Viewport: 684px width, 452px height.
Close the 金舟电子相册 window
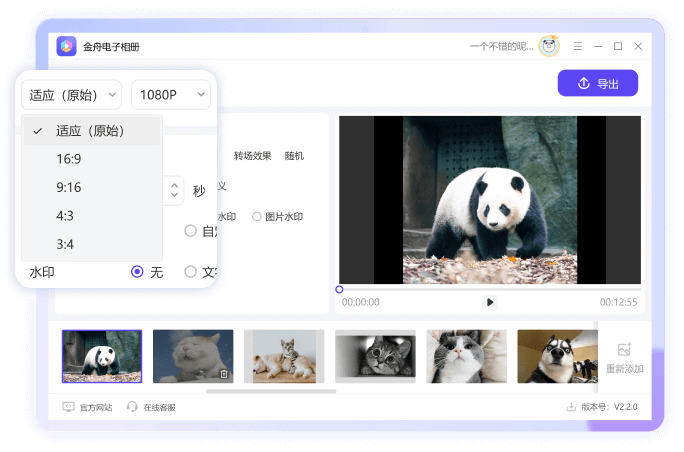pyautogui.click(x=638, y=46)
